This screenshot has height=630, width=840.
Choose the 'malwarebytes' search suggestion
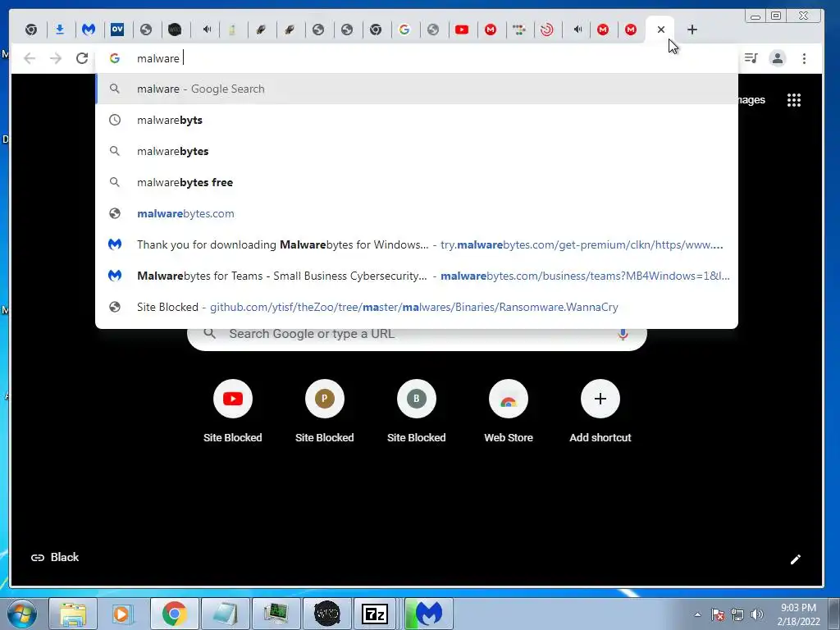point(417,151)
